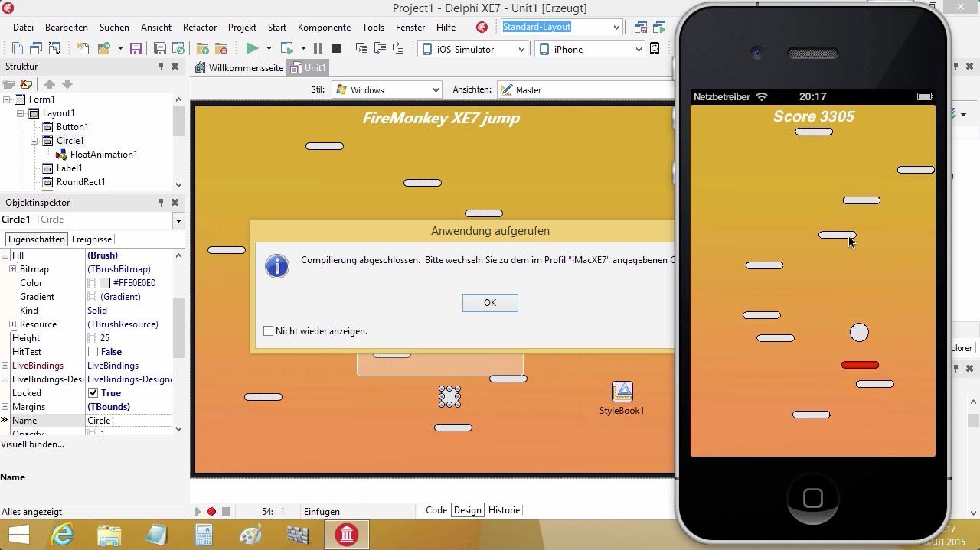Stop the program with square icon
The image size is (980, 550).
click(336, 48)
